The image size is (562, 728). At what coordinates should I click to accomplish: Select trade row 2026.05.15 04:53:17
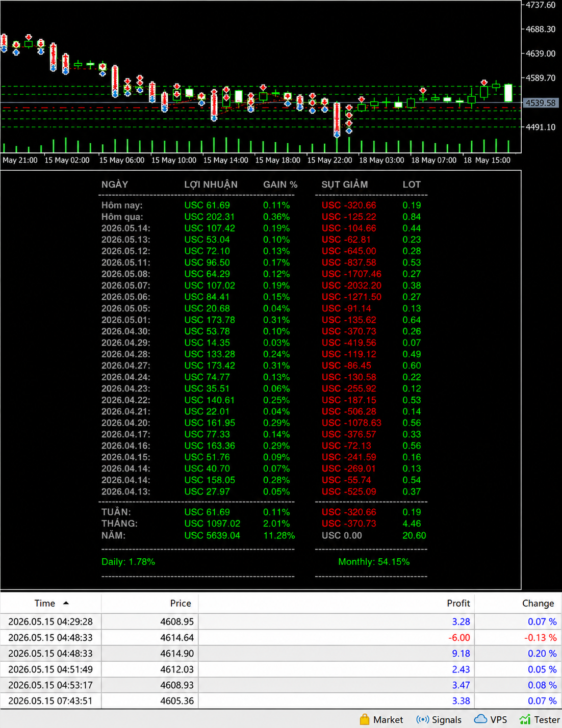click(280, 685)
